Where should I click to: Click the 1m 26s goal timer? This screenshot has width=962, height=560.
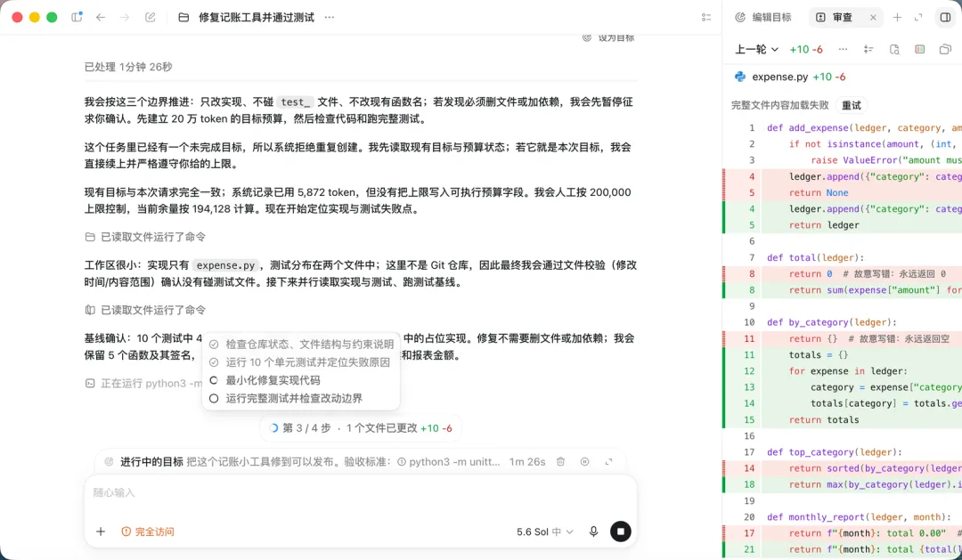click(x=527, y=461)
